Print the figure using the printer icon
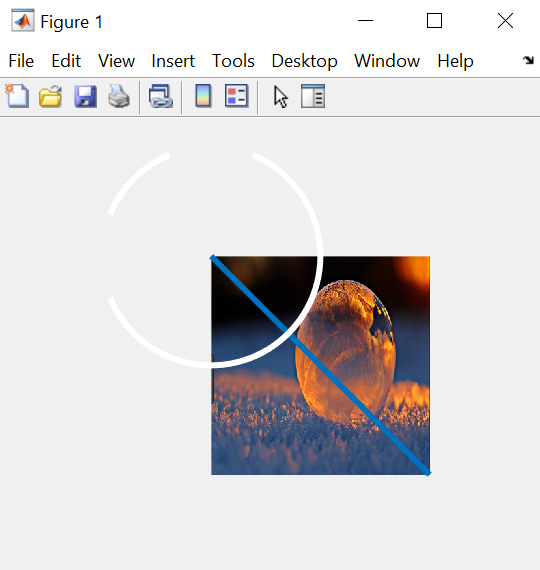The image size is (540, 570). [x=119, y=96]
